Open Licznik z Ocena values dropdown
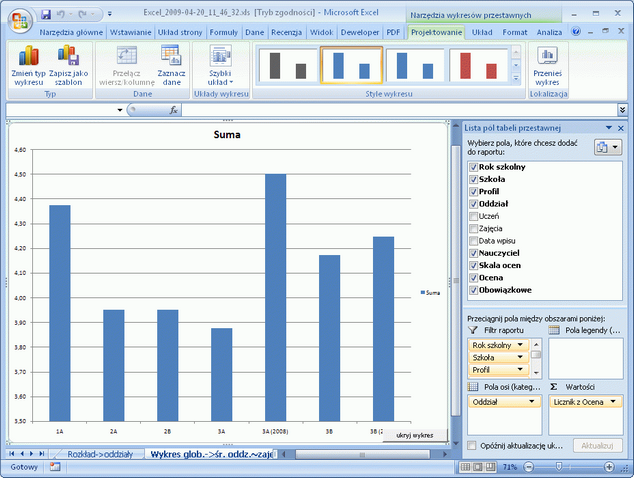The image size is (634, 478). 613,402
